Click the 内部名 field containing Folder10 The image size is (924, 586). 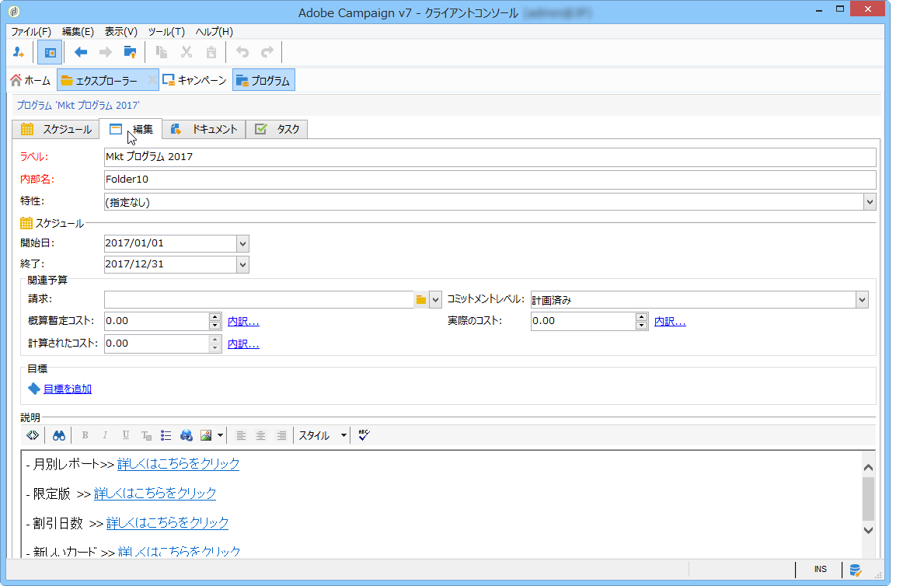click(490, 180)
